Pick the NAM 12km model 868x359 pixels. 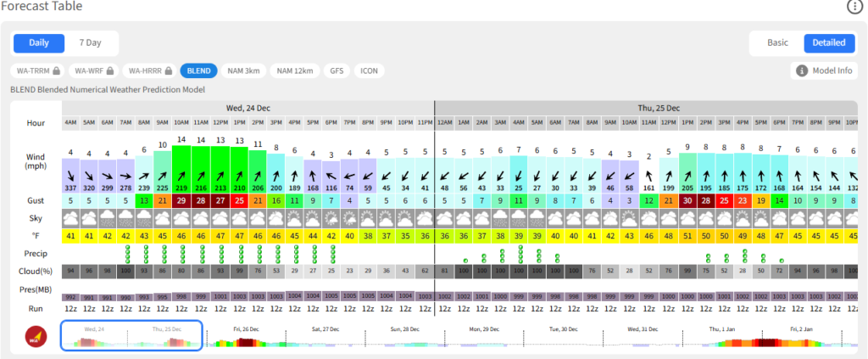293,70
